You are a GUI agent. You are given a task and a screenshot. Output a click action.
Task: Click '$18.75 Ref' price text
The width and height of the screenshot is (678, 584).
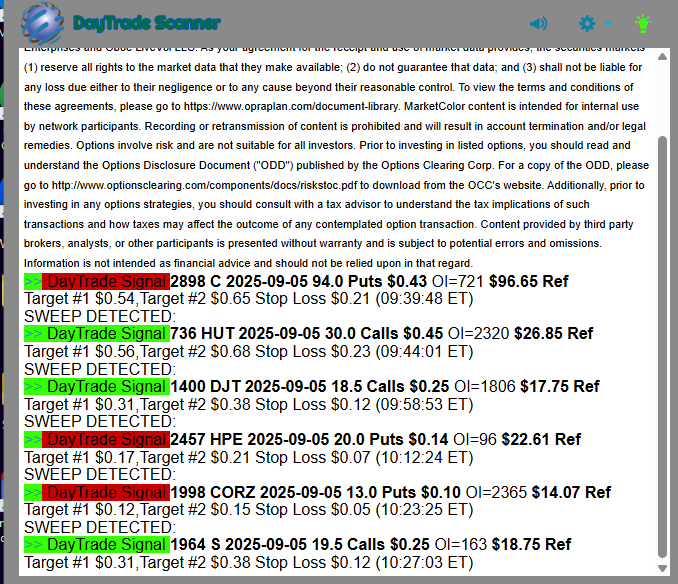pos(531,544)
